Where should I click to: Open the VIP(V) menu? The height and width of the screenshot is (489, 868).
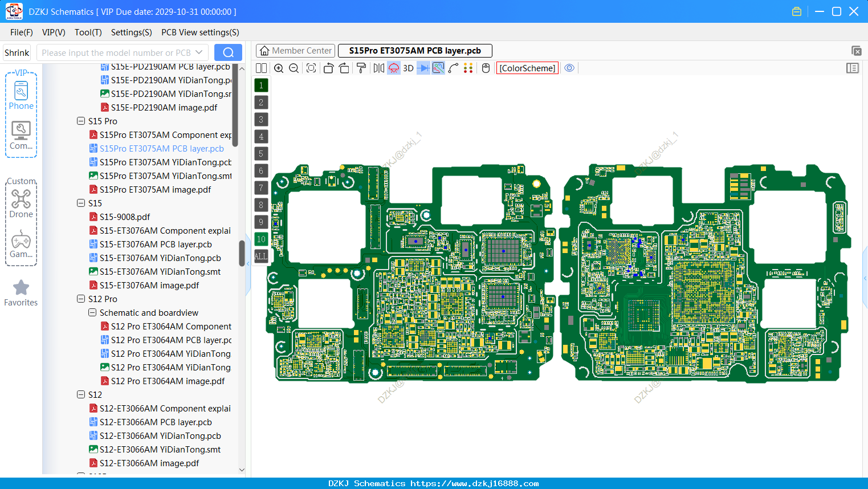[54, 32]
